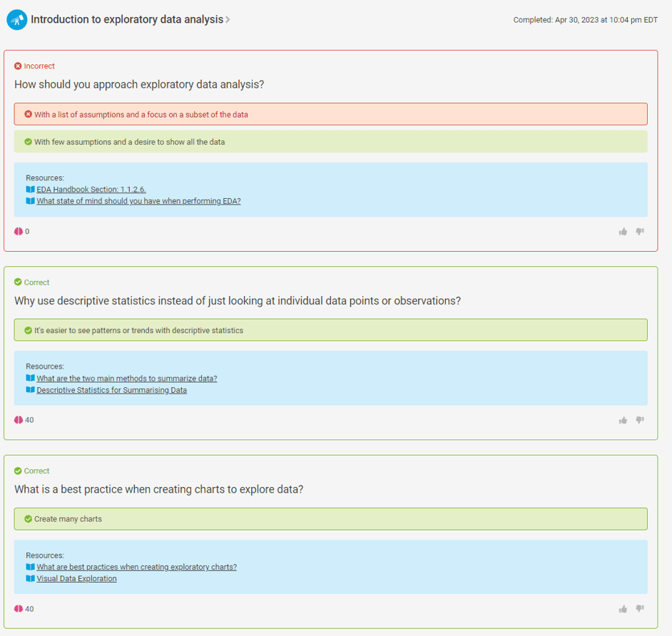Click the 'Introduction to exploratory data analysis' title
672x636 pixels.
(x=127, y=20)
